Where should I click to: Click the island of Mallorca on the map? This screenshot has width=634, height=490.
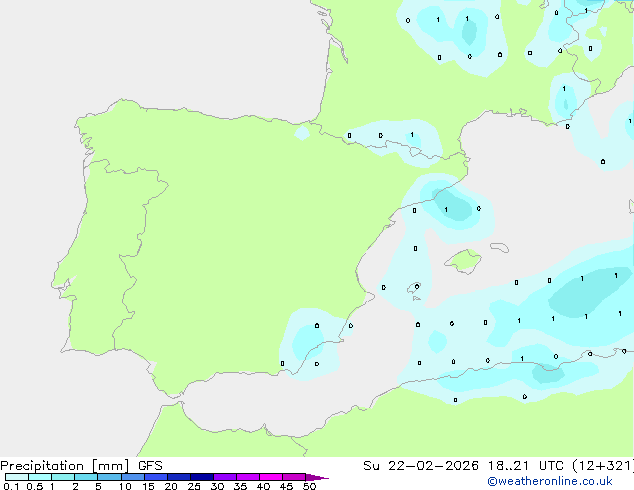tap(463, 261)
